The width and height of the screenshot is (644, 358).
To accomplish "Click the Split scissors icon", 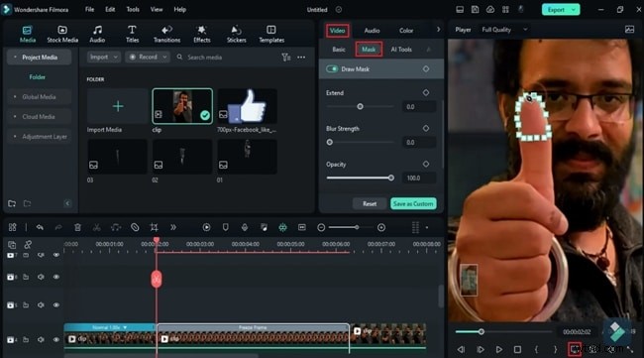I will [x=97, y=227].
